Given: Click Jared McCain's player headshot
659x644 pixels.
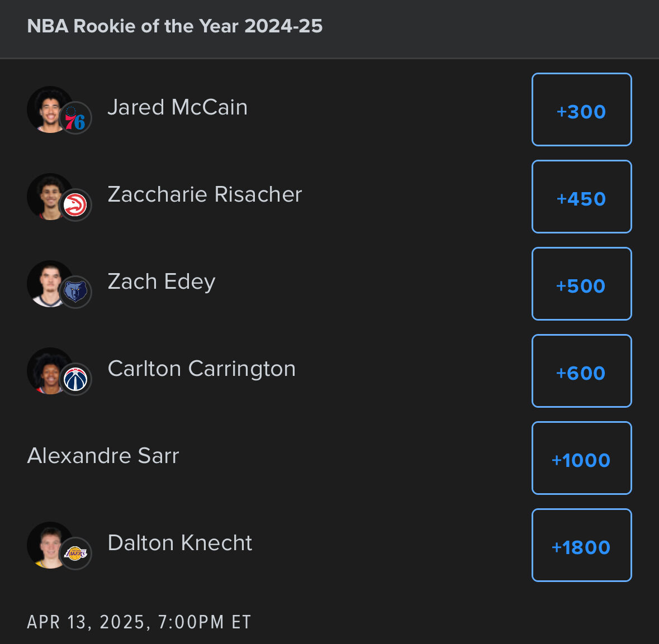Looking at the screenshot, I should click(x=48, y=108).
